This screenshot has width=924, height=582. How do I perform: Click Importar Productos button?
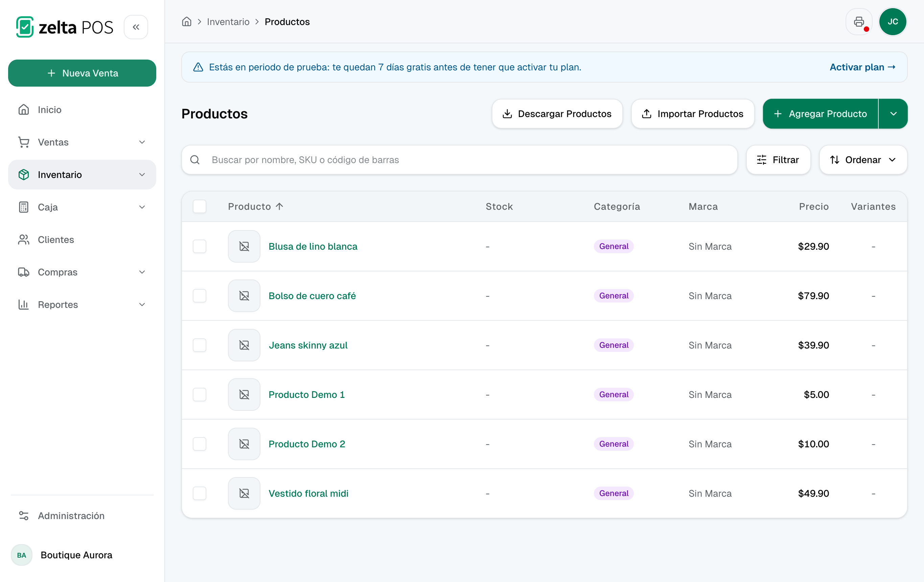[x=693, y=114]
